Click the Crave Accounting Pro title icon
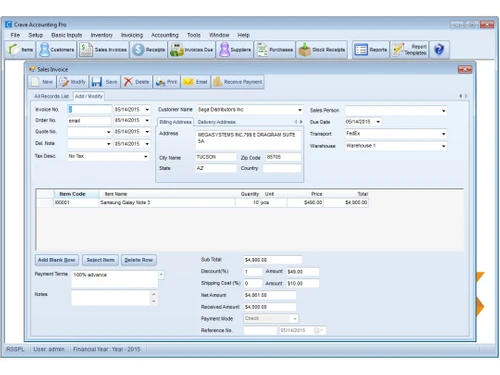The height and width of the screenshot is (375, 500). (x=8, y=24)
